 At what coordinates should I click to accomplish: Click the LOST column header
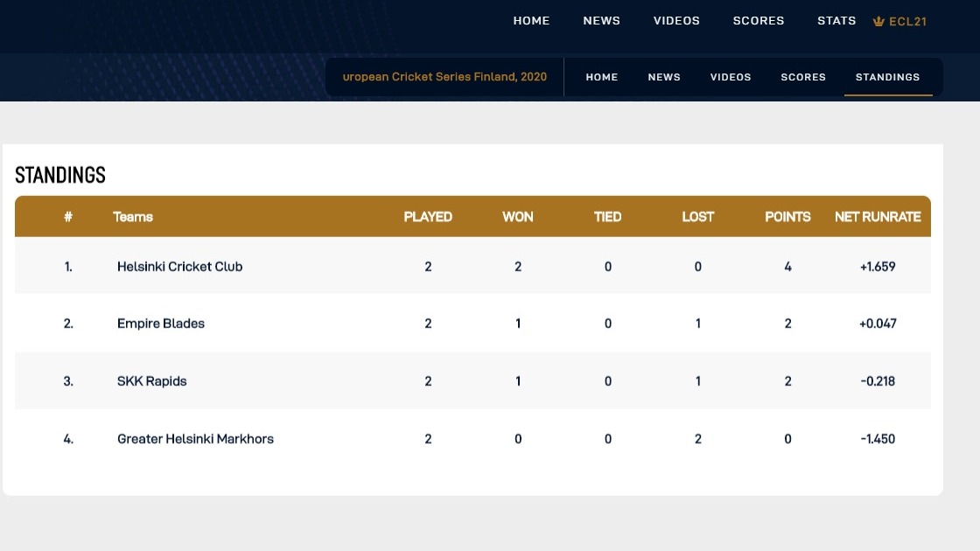697,217
